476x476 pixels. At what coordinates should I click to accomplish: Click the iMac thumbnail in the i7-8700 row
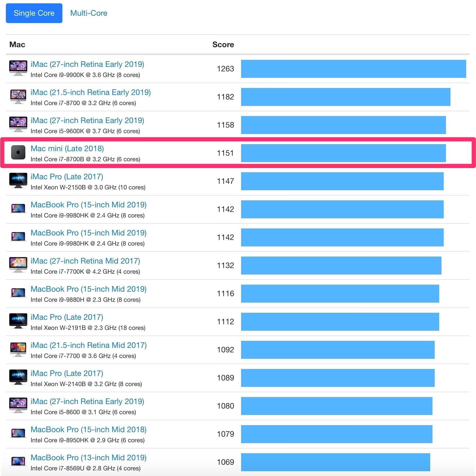18,96
